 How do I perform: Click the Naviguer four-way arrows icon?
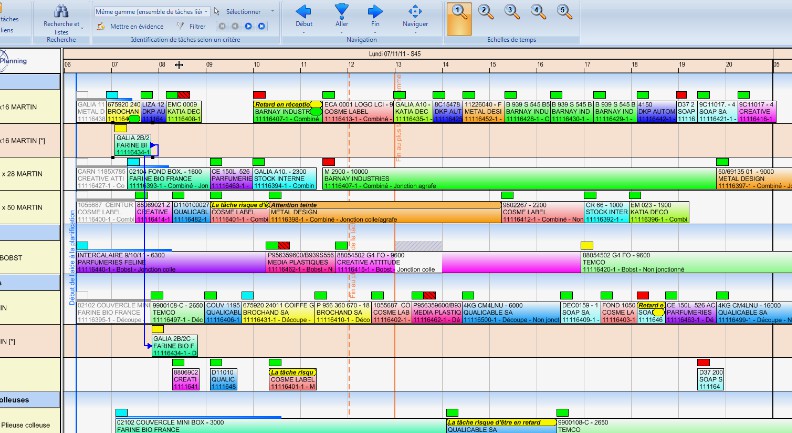(x=415, y=11)
